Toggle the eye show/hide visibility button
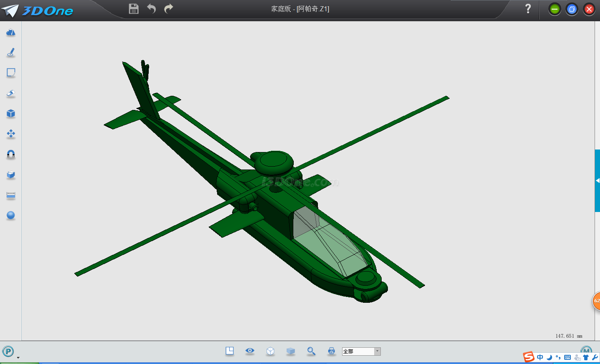The width and height of the screenshot is (600, 364). tap(250, 351)
